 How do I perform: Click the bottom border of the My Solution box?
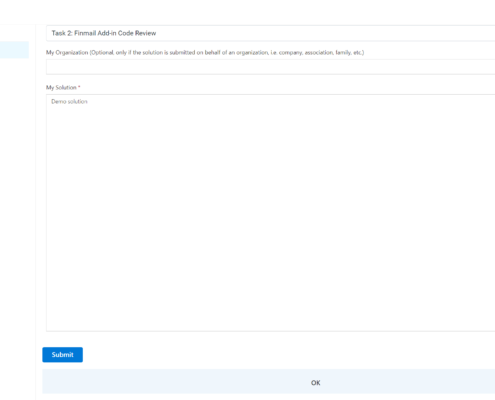tap(270, 331)
